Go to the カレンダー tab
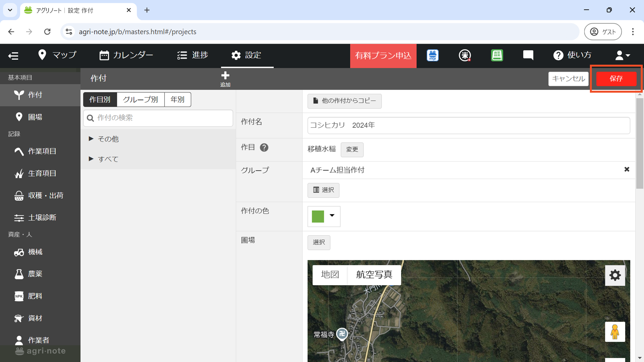 (126, 55)
